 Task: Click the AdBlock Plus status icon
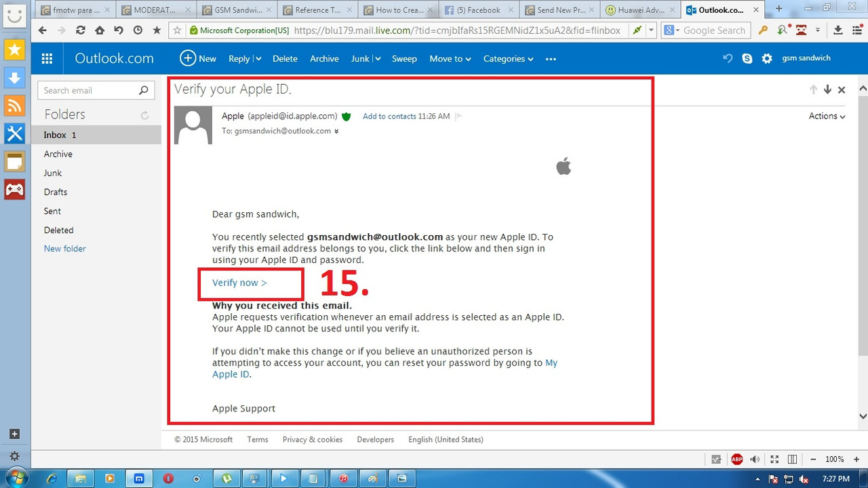click(737, 460)
